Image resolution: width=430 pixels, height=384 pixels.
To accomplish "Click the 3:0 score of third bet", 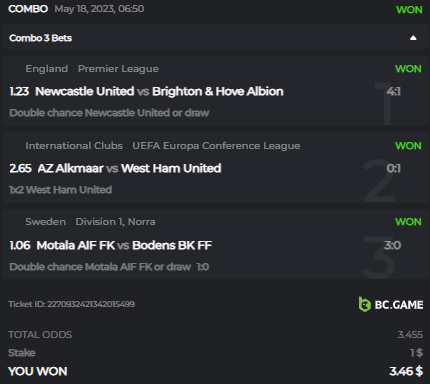I will point(393,245).
